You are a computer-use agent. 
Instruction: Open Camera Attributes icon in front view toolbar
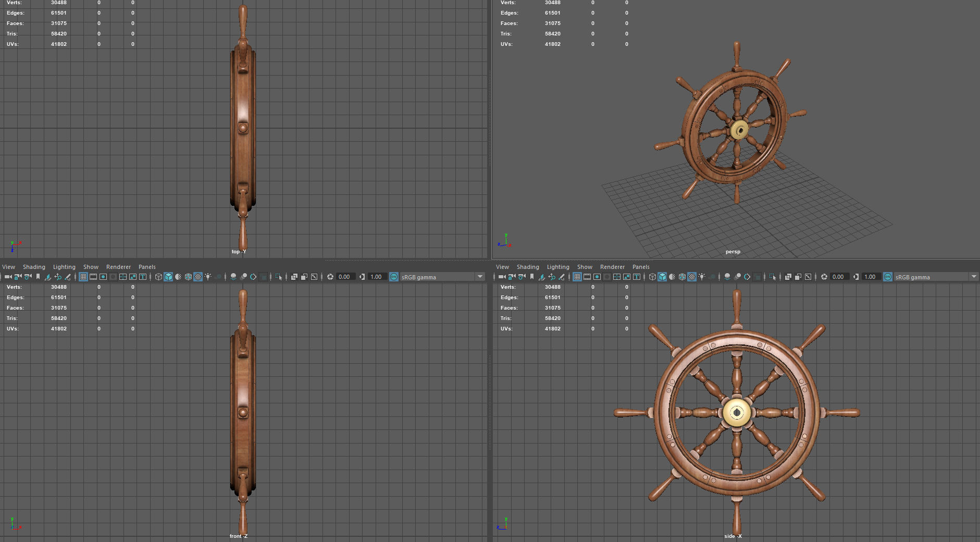pos(28,277)
